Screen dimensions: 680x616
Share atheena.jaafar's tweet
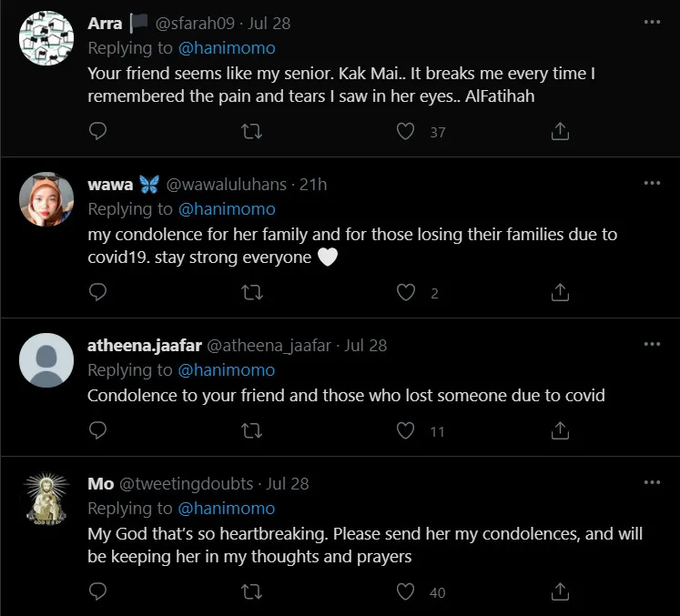tap(561, 431)
